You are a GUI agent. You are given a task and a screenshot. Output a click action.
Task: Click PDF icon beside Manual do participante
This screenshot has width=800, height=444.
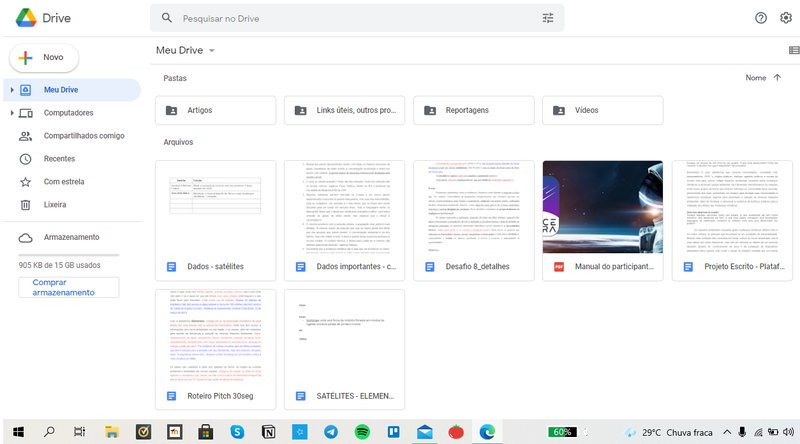click(x=559, y=267)
